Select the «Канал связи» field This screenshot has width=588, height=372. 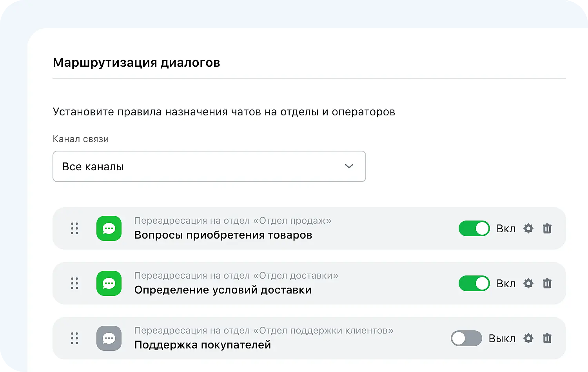80,139
